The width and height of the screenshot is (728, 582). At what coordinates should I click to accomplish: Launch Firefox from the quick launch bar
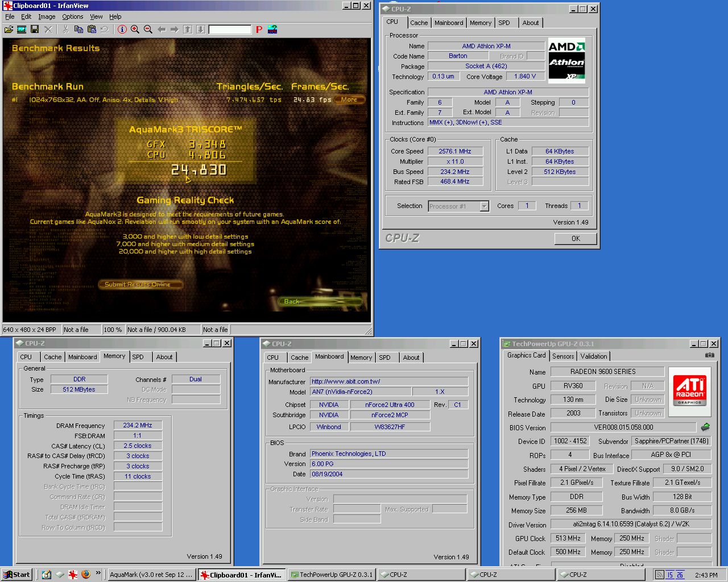click(x=86, y=575)
